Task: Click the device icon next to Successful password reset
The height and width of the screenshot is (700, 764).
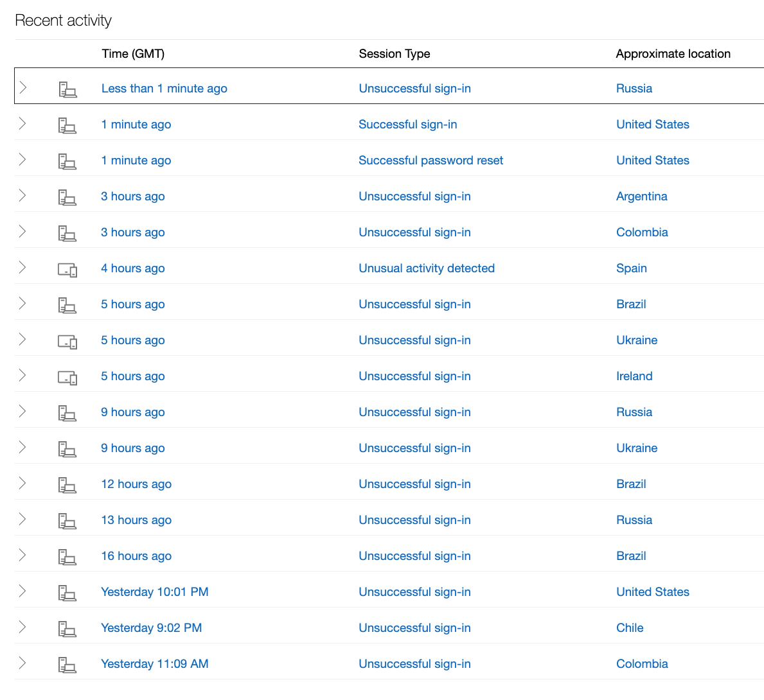Action: [x=67, y=161]
